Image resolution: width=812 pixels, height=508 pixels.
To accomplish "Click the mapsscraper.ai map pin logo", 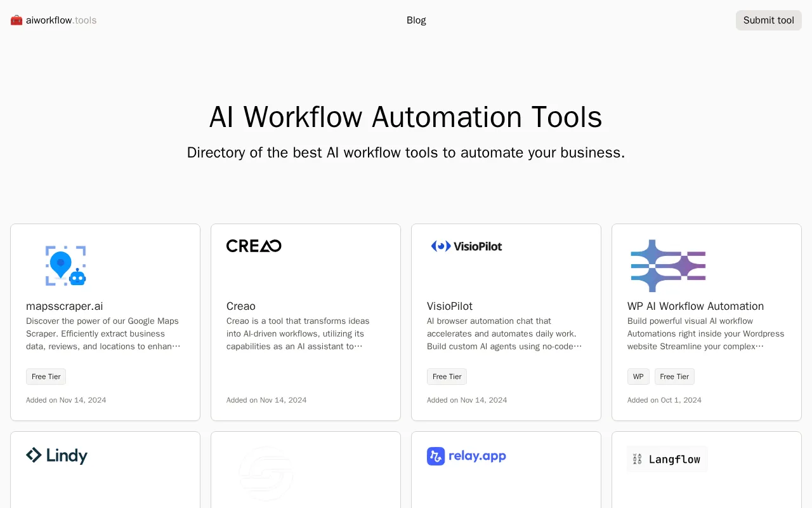I will click(65, 265).
